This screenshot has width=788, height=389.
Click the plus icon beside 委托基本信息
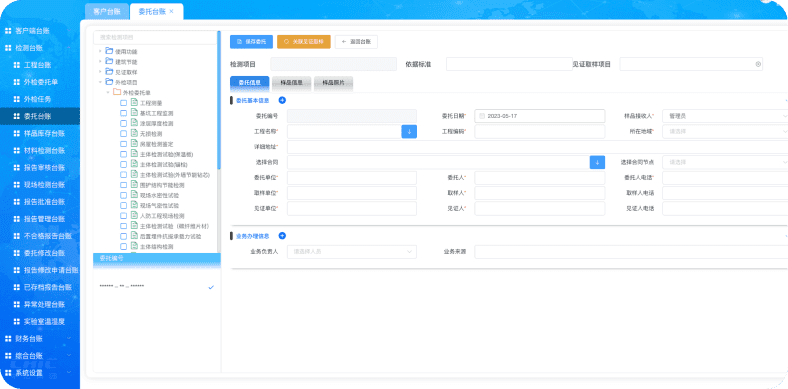point(282,101)
